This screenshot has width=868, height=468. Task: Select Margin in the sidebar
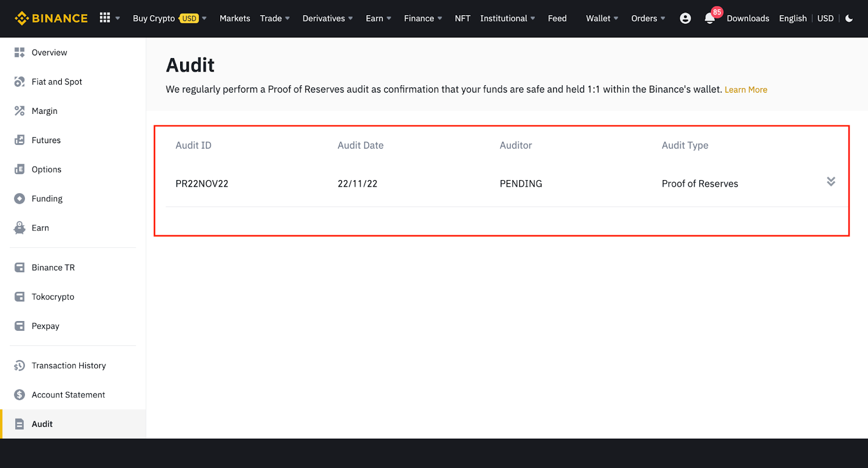tap(44, 111)
